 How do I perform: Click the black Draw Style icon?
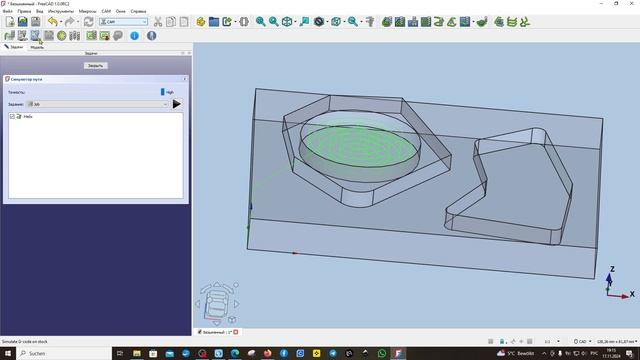click(319, 22)
